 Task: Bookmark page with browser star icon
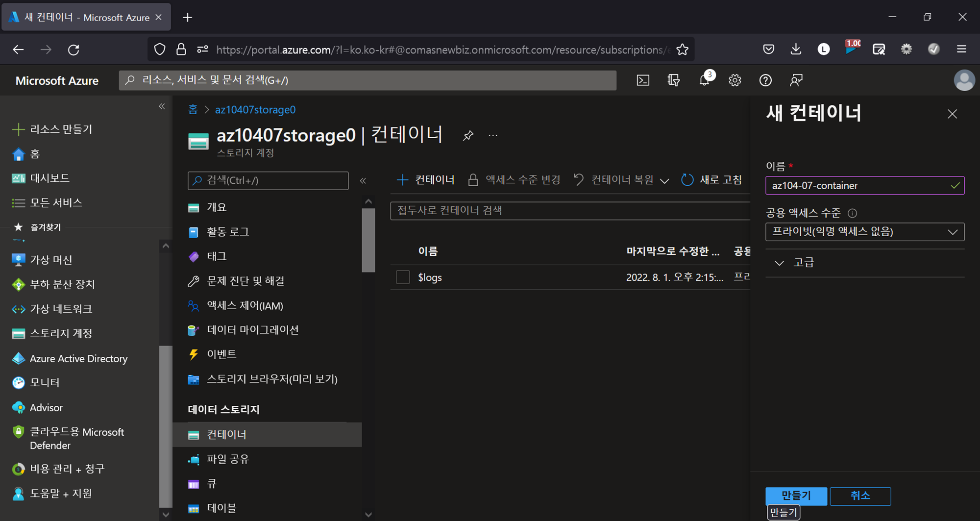(x=682, y=50)
